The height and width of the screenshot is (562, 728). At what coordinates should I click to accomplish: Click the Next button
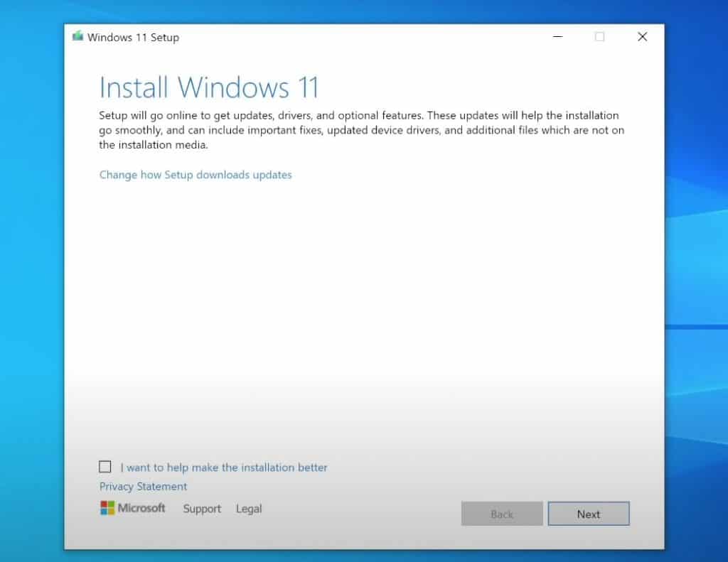coord(589,513)
